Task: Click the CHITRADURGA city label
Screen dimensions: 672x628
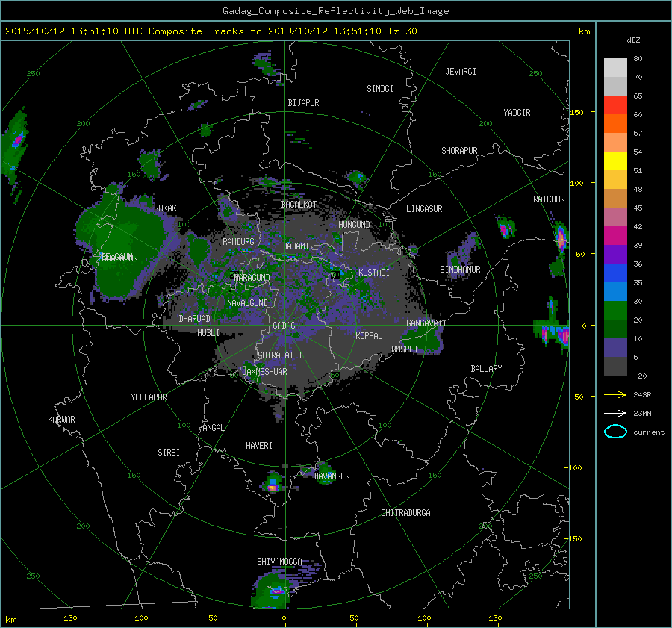Action: tap(405, 513)
